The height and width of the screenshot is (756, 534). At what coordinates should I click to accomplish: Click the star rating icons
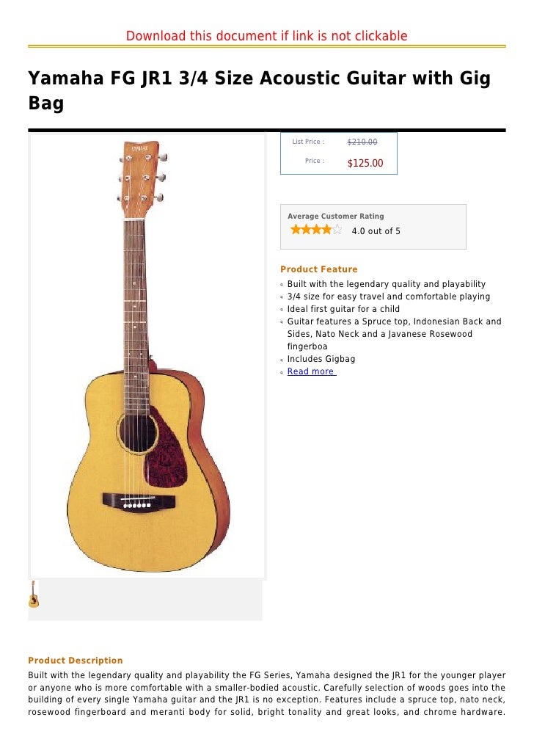coord(315,230)
